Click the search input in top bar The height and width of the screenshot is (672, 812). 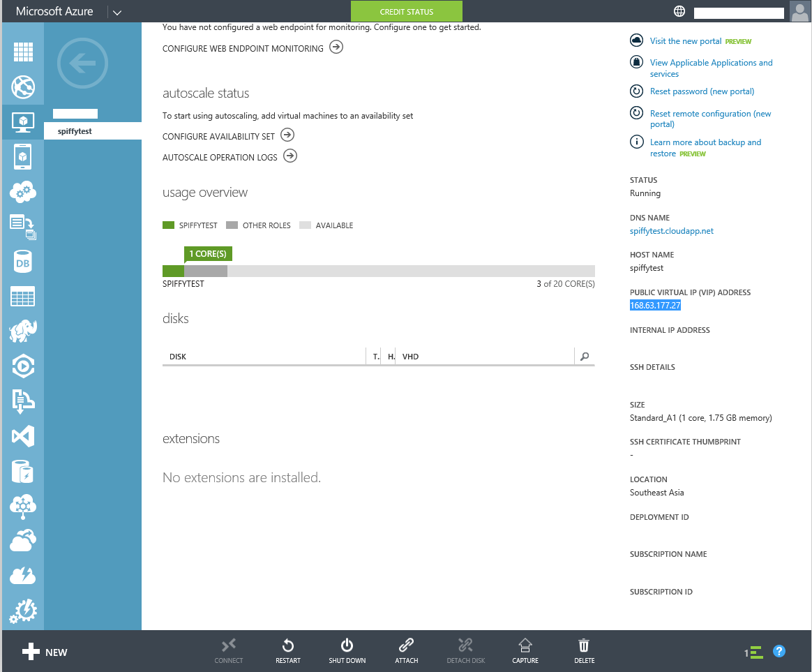pos(739,13)
